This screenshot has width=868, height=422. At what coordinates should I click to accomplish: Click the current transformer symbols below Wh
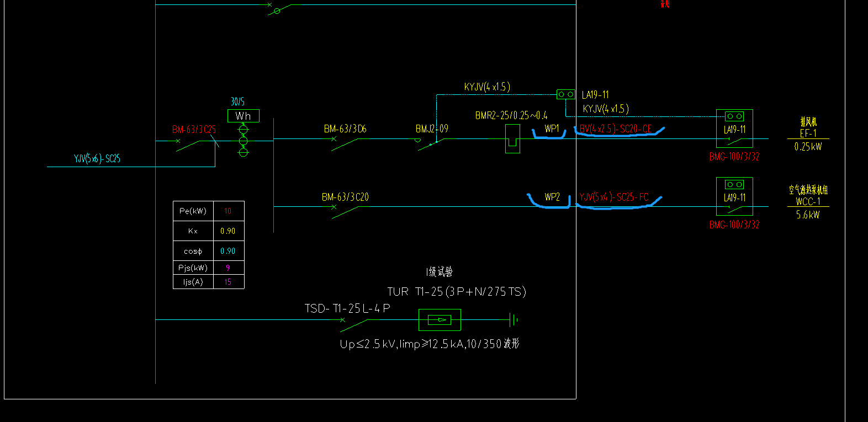coord(243,141)
